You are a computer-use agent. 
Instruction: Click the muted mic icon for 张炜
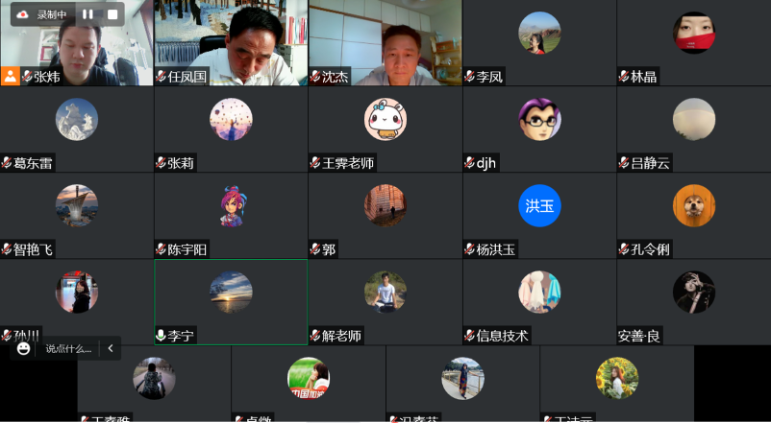pos(27,77)
